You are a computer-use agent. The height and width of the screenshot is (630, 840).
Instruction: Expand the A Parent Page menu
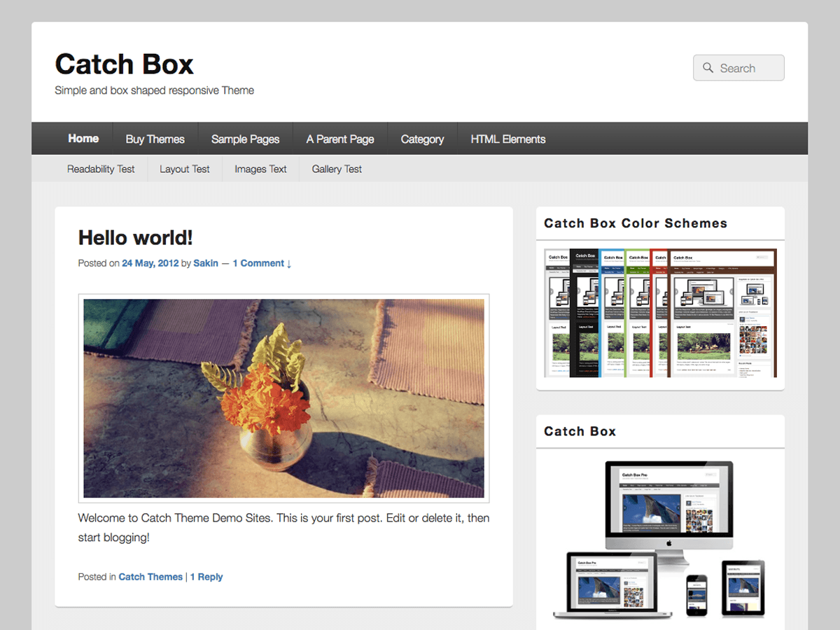(340, 138)
